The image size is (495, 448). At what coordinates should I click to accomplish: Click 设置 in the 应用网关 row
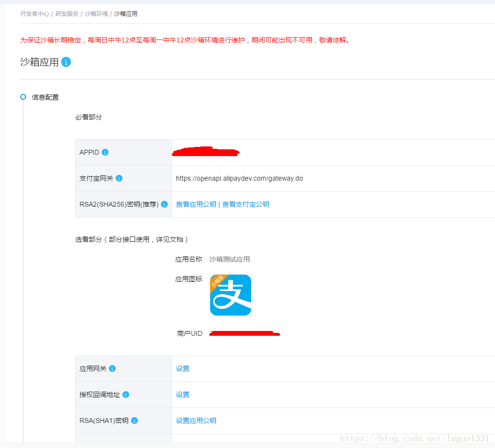[x=183, y=369]
